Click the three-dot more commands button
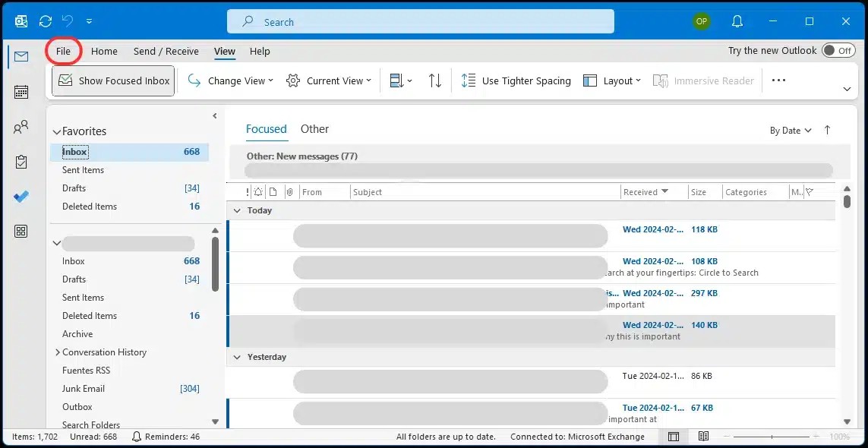 click(778, 80)
